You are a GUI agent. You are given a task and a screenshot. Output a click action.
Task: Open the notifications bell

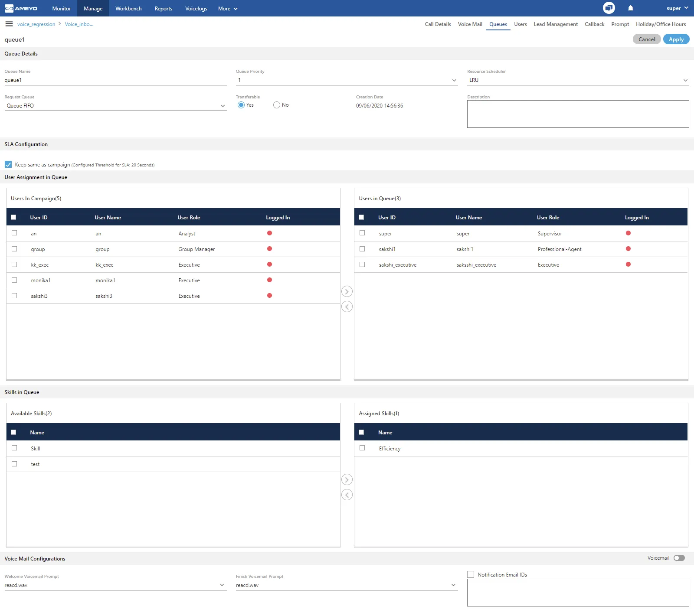pos(631,8)
